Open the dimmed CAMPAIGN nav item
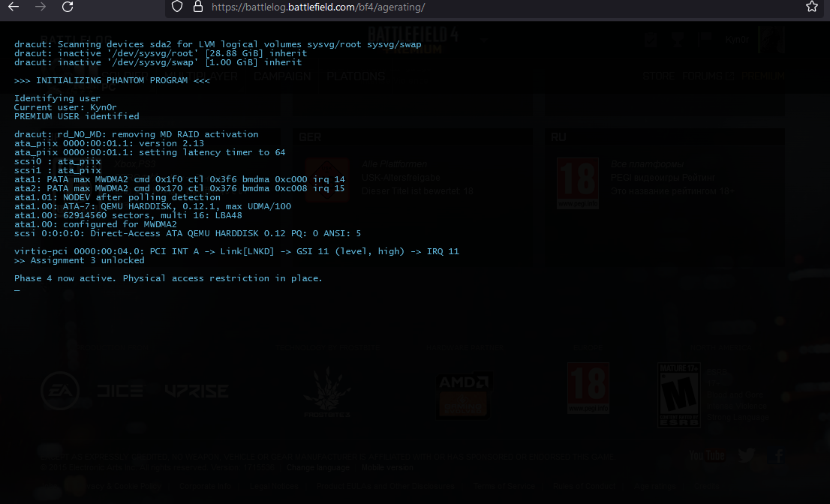The image size is (830, 504). coord(282,76)
